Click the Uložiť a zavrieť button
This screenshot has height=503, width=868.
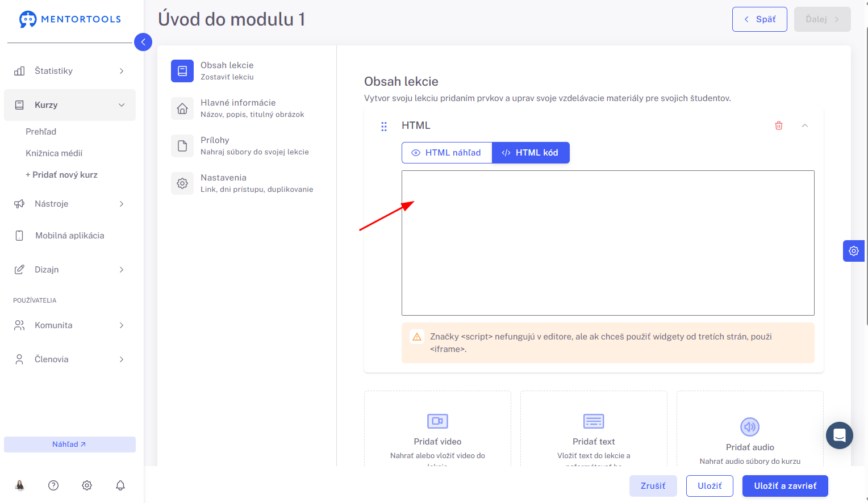coord(785,486)
